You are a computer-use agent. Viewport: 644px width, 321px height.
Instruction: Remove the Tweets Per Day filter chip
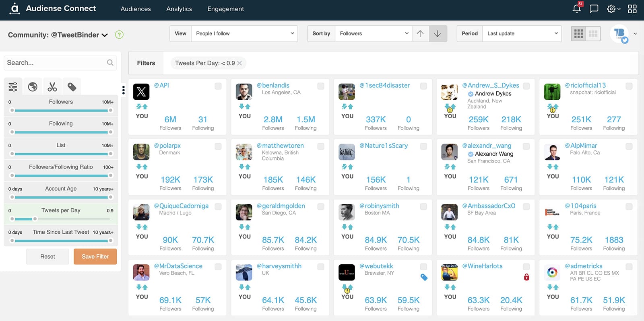click(239, 63)
